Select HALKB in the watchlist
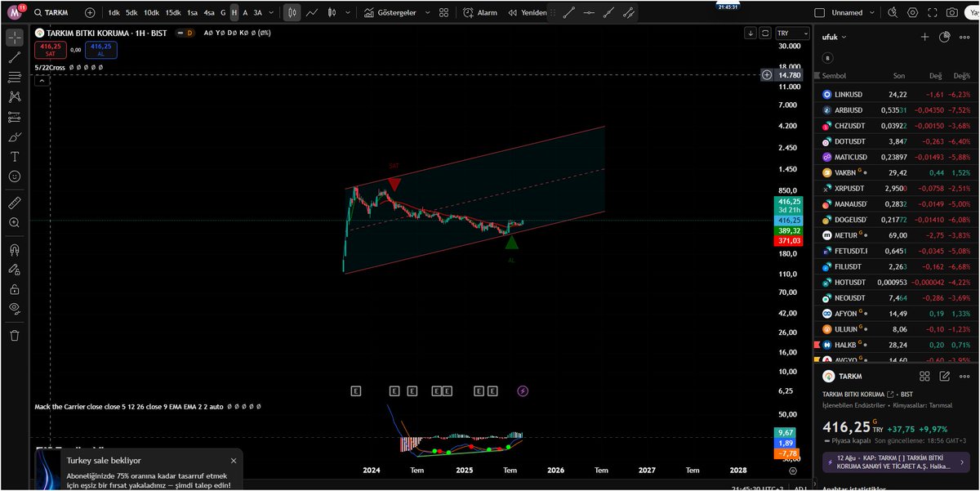This screenshot has height=491, width=980. click(x=896, y=344)
